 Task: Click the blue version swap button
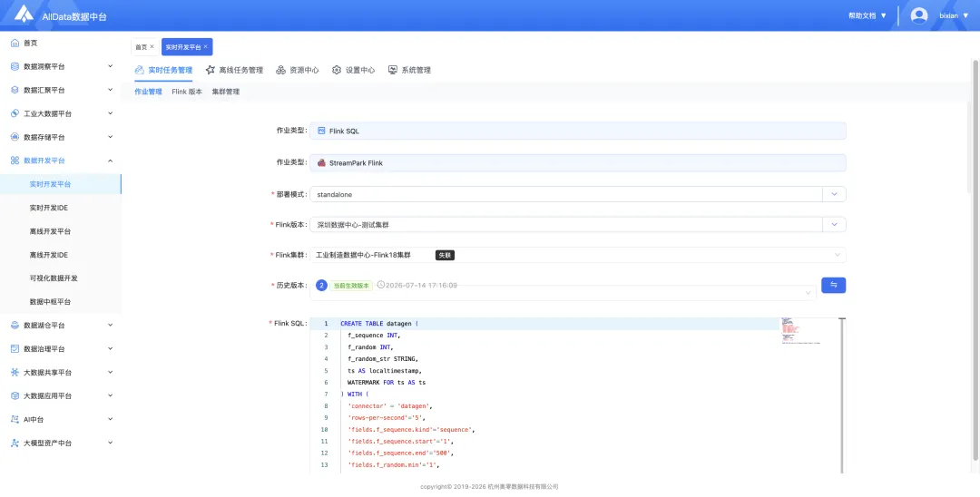833,286
